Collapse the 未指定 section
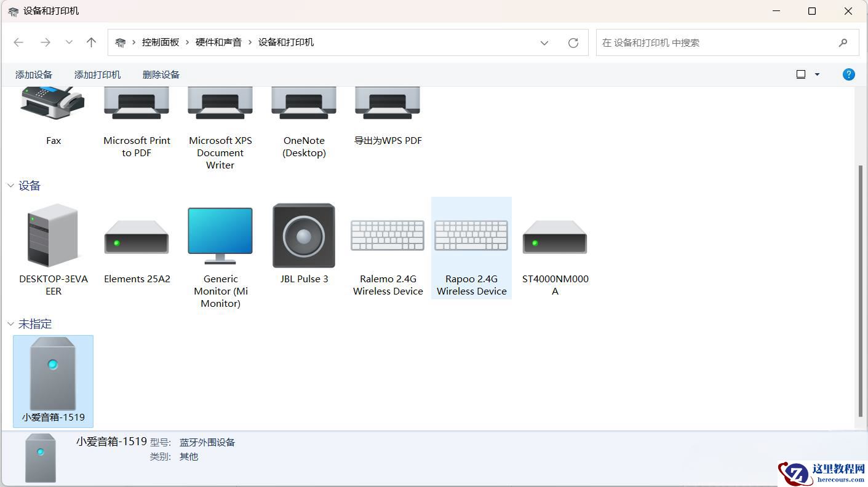 10,324
